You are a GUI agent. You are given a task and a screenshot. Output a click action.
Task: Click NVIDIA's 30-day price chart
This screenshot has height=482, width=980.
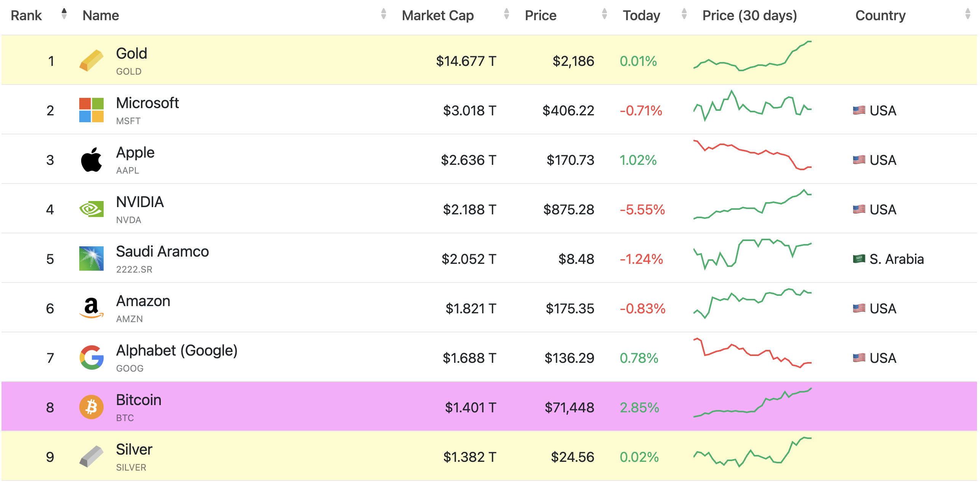(752, 205)
